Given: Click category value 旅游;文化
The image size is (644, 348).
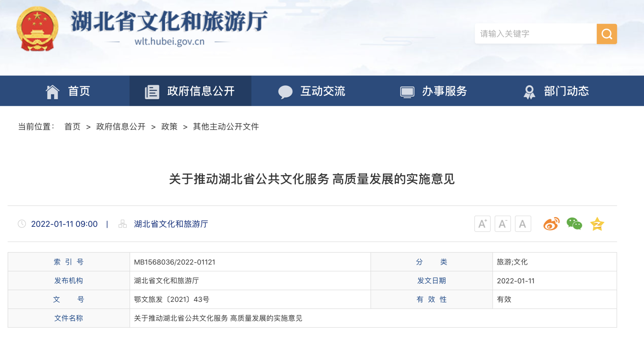Looking at the screenshot, I should point(512,262).
